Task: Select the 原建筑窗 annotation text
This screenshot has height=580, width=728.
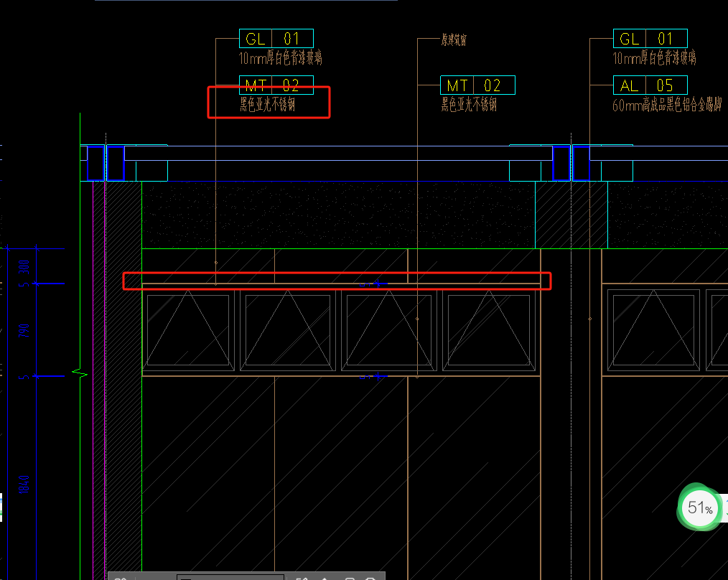Action: tap(454, 40)
